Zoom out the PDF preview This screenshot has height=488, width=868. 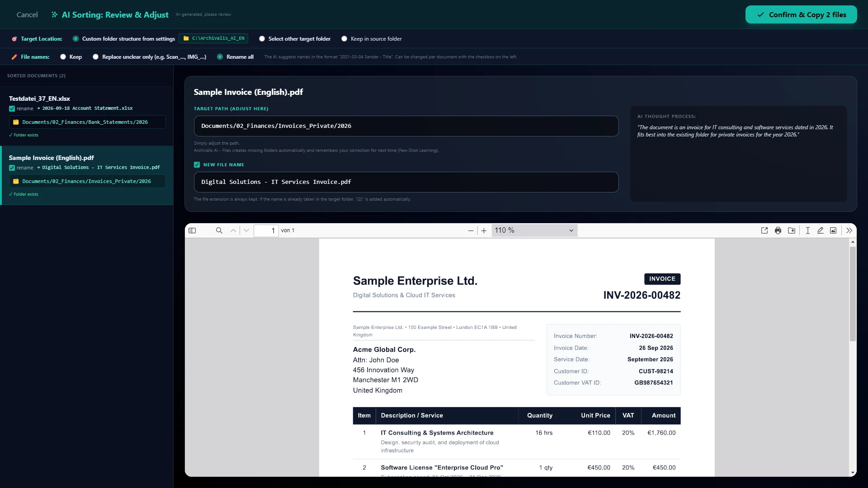471,230
